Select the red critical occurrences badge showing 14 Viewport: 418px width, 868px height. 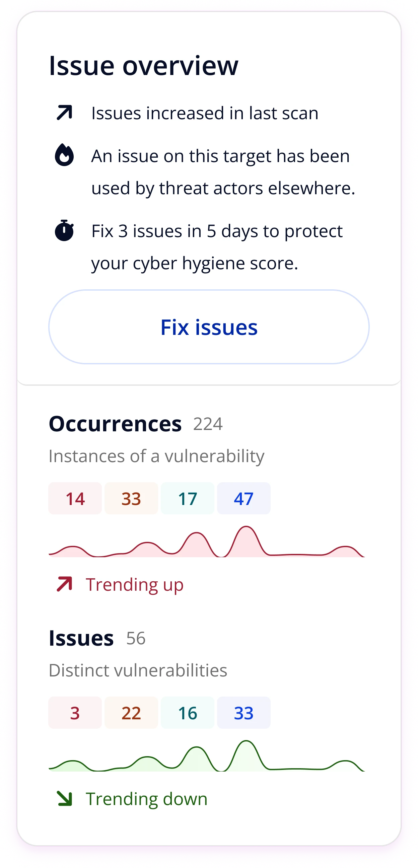tap(75, 498)
